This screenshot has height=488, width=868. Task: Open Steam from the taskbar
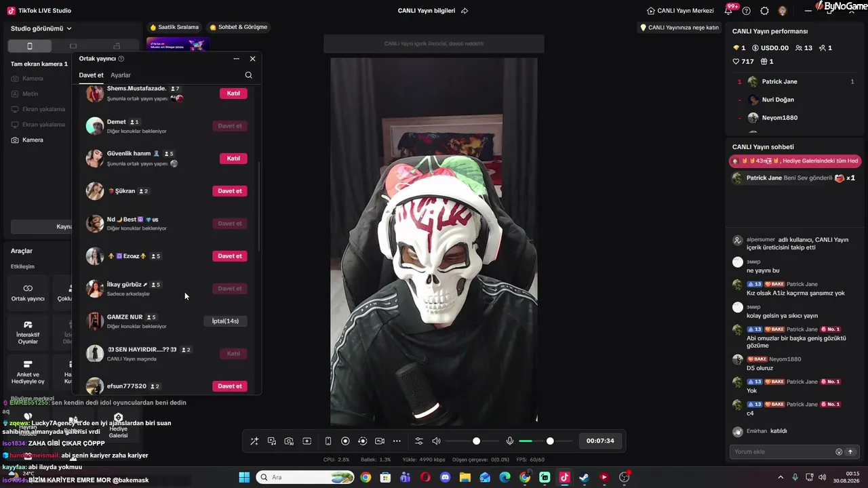(584, 477)
